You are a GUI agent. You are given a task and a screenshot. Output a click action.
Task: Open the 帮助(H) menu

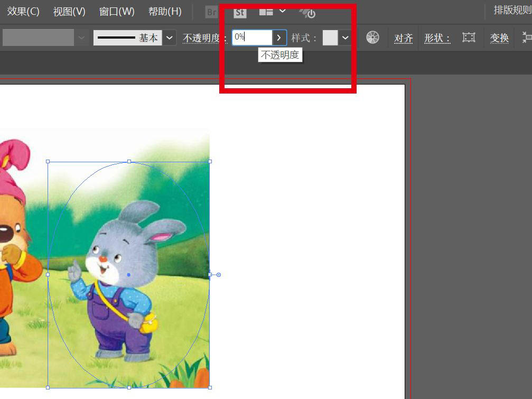click(x=165, y=12)
